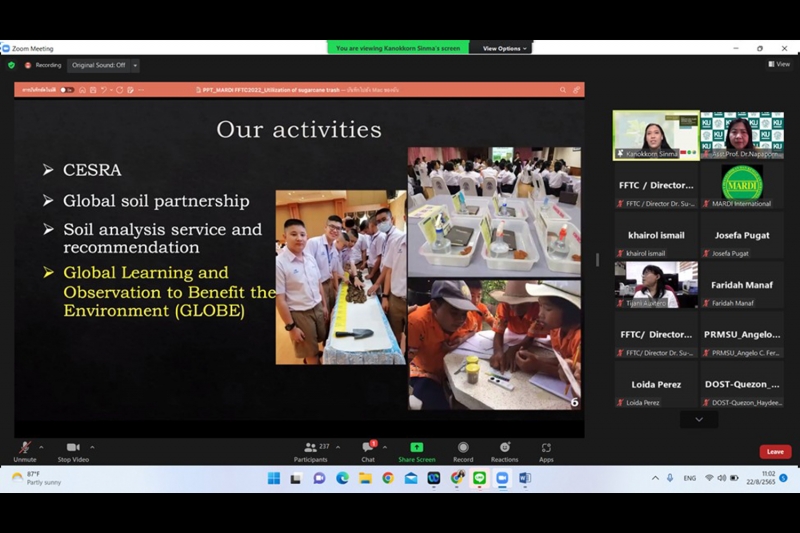
Task: Click the Record icon
Action: [463, 448]
